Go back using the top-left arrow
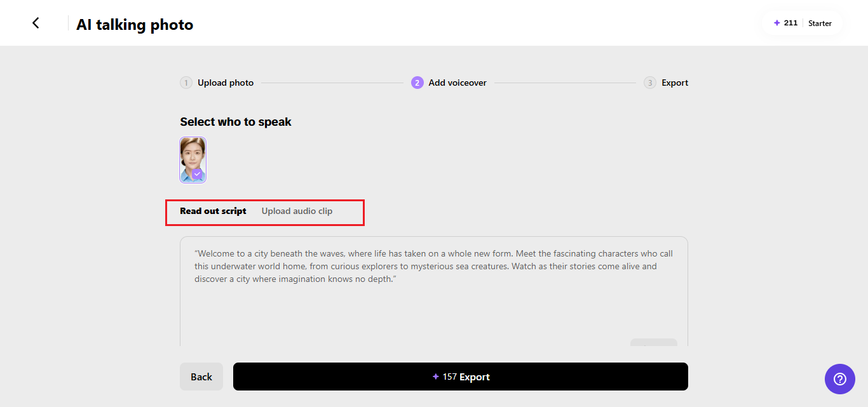The height and width of the screenshot is (407, 868). [x=36, y=23]
